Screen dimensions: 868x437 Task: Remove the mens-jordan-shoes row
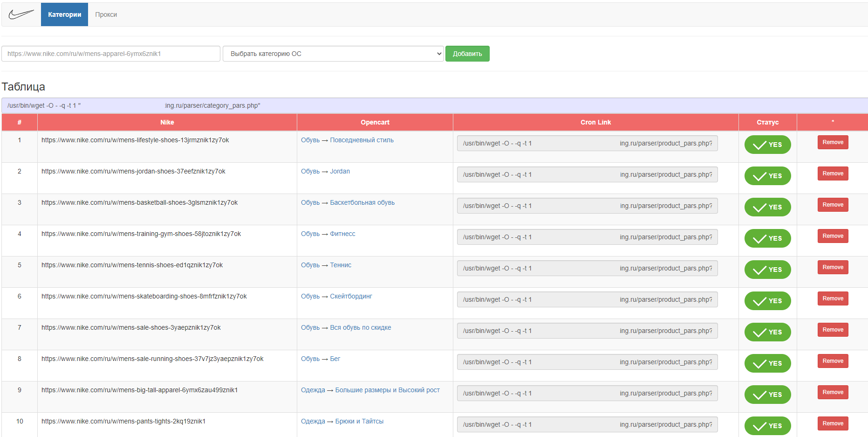(833, 173)
